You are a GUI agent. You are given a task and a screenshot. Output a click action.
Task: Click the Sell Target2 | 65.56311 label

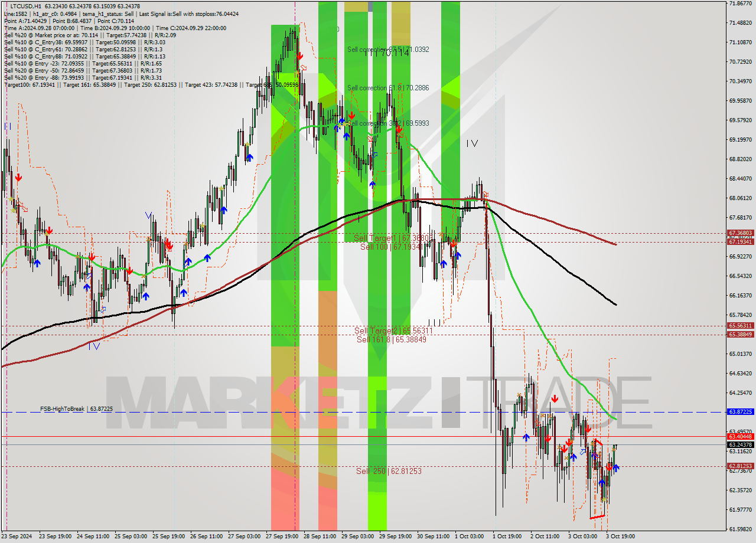click(x=393, y=331)
